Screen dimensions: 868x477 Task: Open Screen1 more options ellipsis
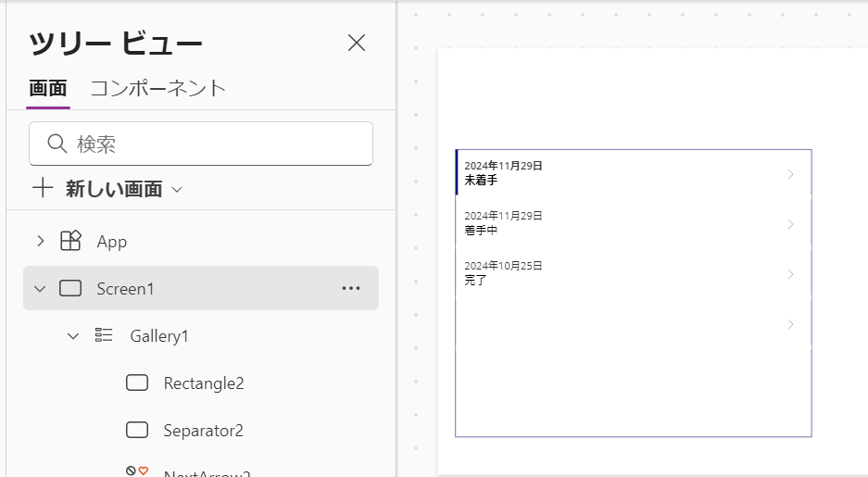[351, 288]
